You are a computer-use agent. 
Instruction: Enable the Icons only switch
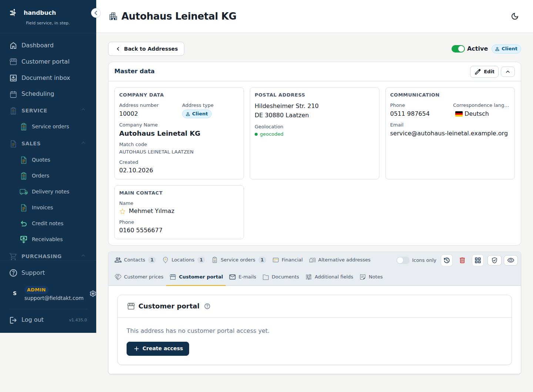[403, 260]
